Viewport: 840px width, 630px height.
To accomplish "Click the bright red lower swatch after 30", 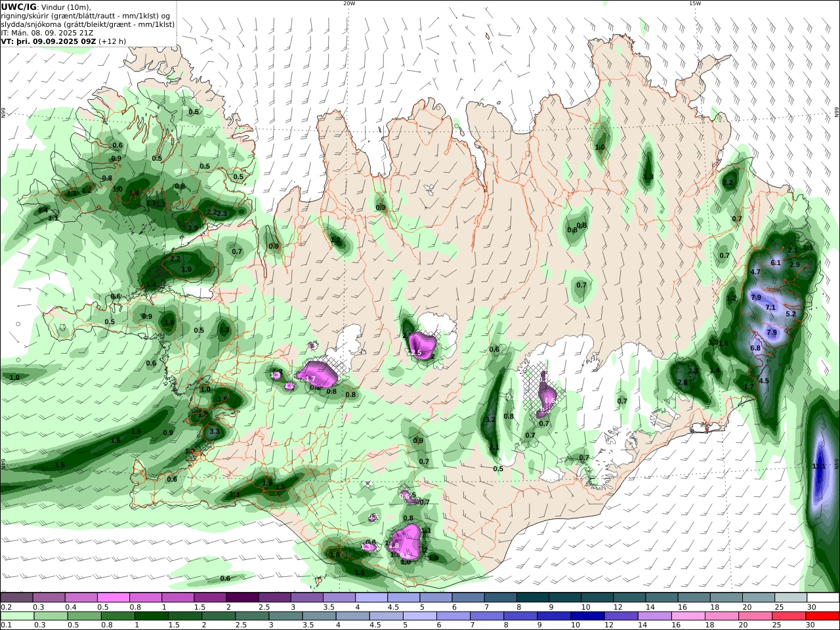I will tap(822, 616).
